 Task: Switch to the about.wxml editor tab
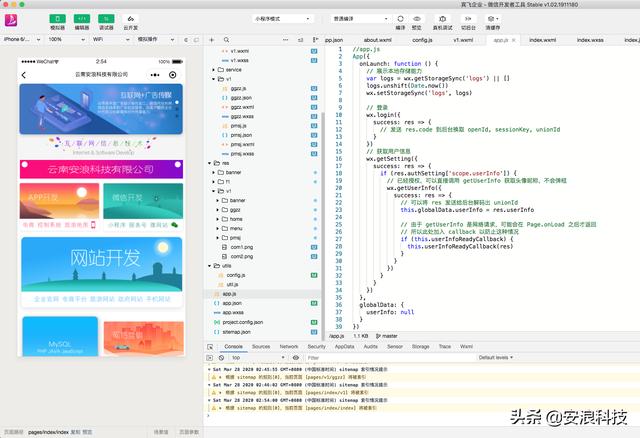(378, 40)
